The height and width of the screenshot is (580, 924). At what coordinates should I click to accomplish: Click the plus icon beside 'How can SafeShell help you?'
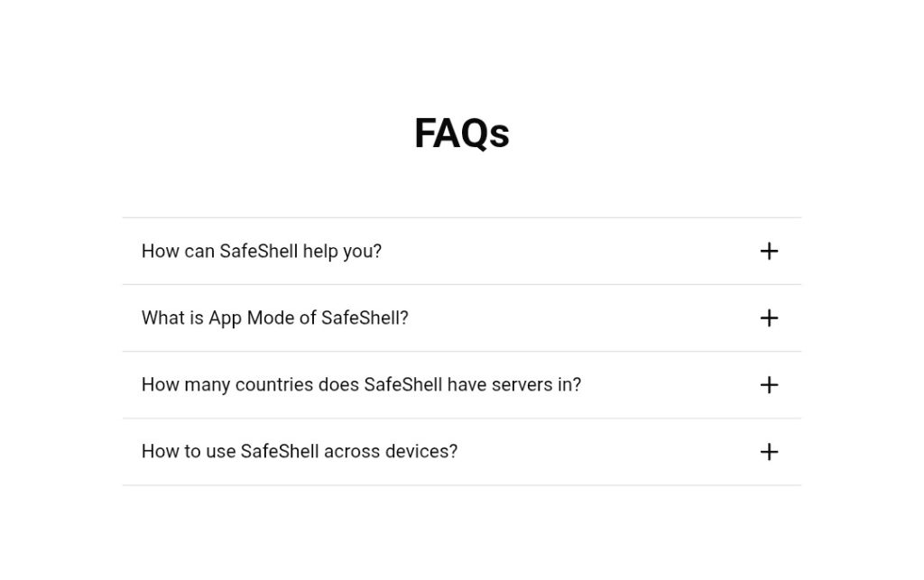click(x=769, y=252)
